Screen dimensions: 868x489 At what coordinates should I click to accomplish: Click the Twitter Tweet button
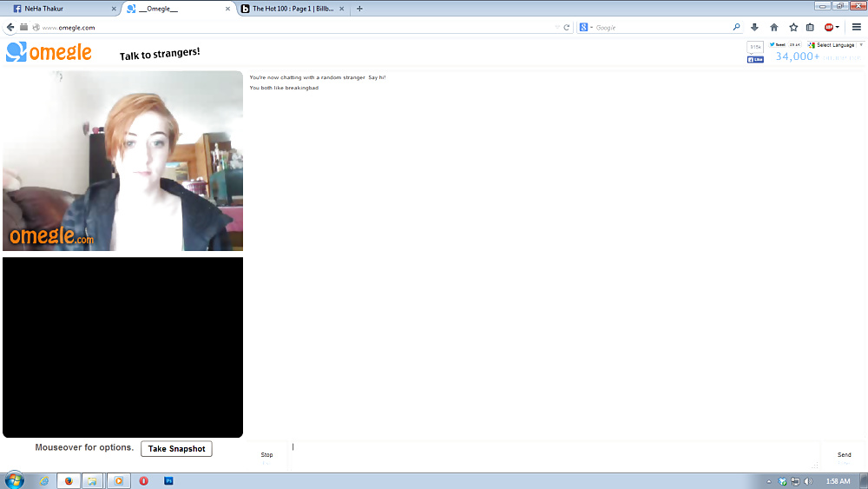[x=777, y=45]
